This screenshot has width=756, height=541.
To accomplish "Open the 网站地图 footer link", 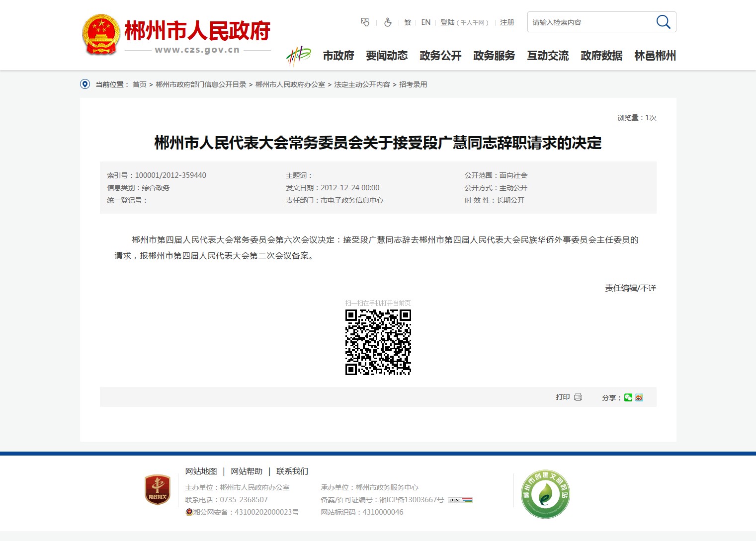I will tap(201, 471).
